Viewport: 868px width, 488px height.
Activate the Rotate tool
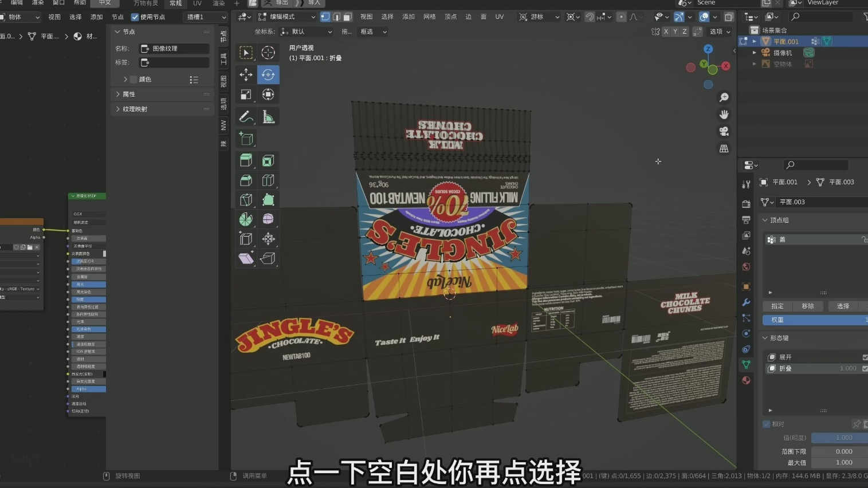[x=268, y=74]
